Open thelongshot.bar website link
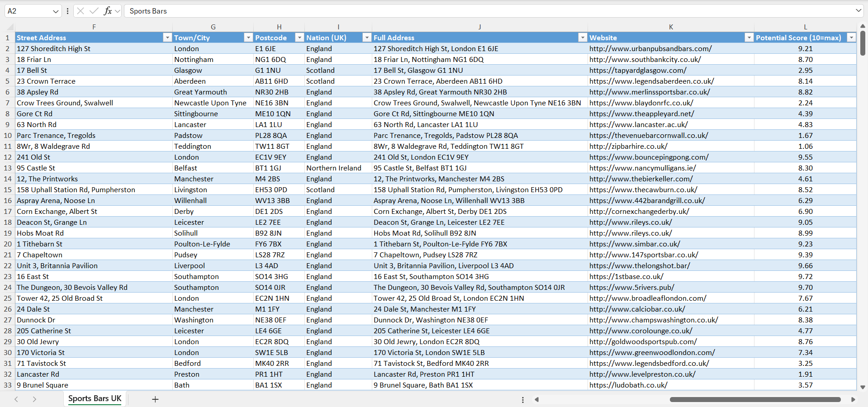 tap(640, 265)
